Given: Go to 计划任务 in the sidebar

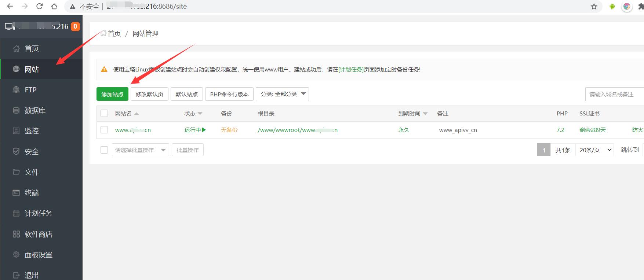Looking at the screenshot, I should coord(38,213).
